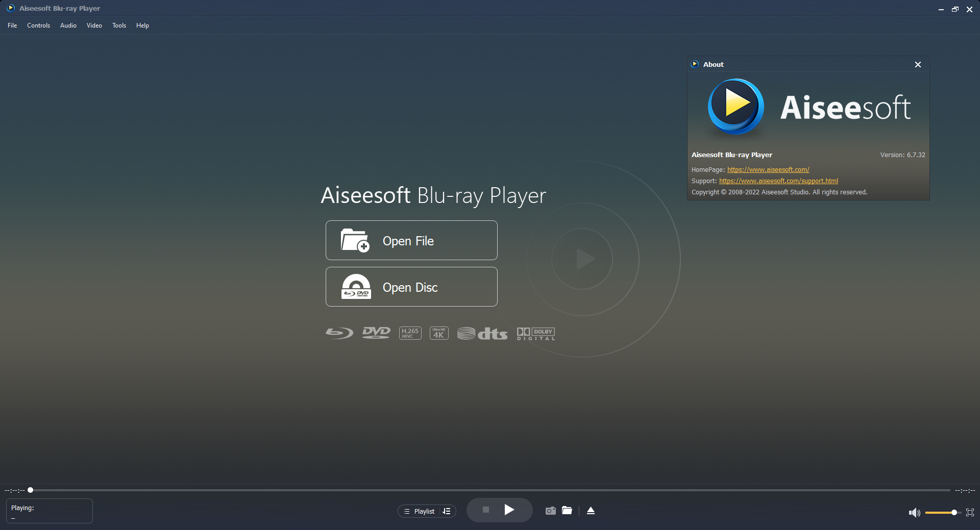Click the large play logo in About

[736, 107]
